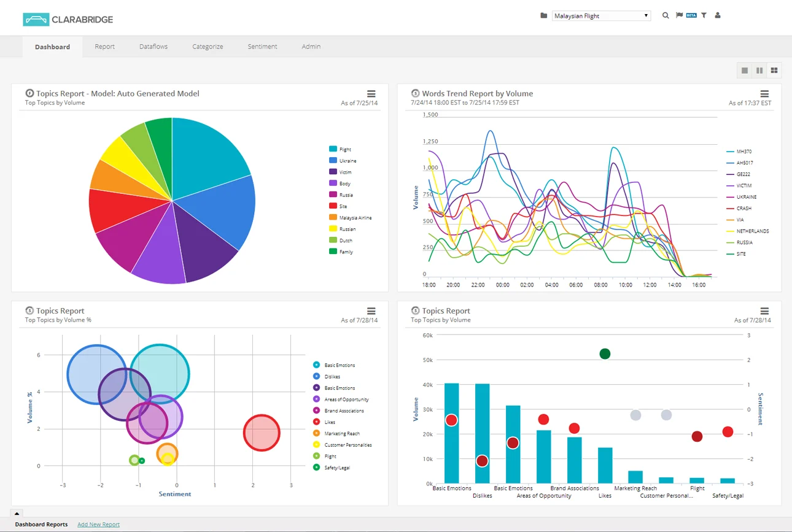Open the Words Trend Report options menu

point(764,94)
